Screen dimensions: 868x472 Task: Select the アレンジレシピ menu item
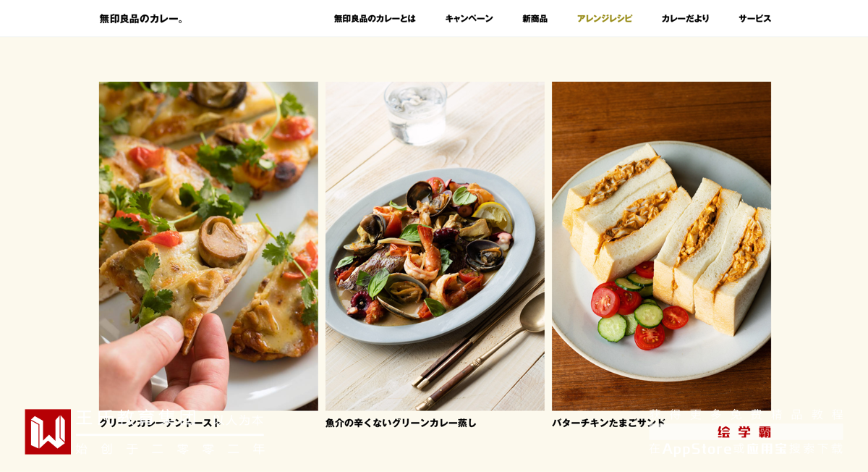click(604, 19)
